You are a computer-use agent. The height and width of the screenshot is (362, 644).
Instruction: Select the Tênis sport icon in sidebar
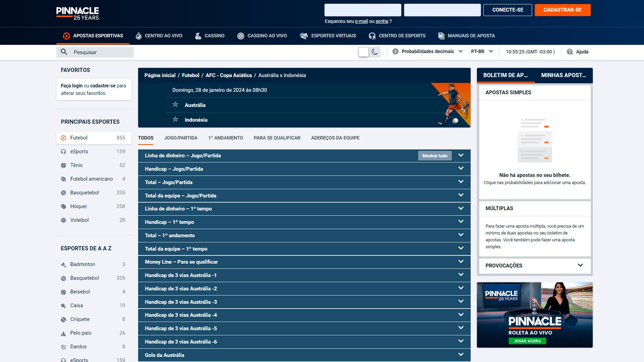click(x=63, y=165)
